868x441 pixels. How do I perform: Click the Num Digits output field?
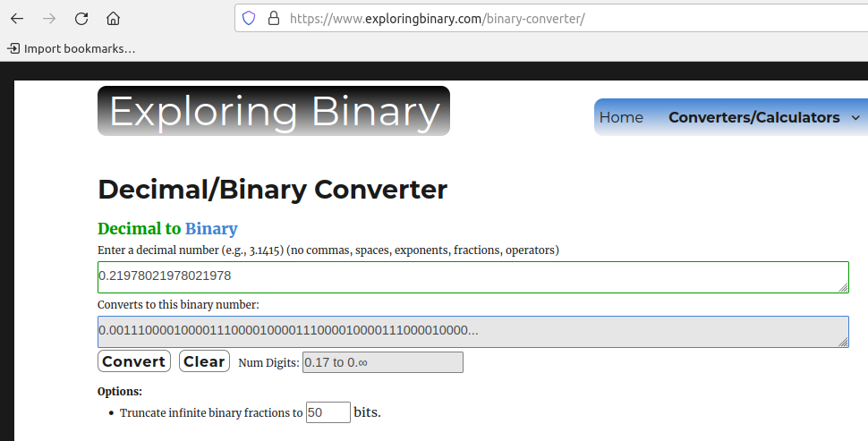[382, 362]
